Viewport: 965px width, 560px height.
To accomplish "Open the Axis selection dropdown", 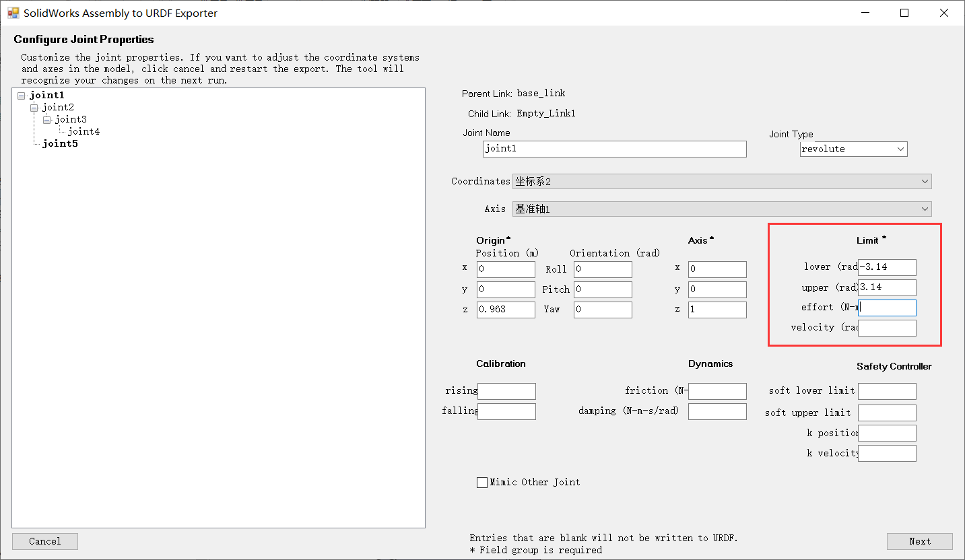I will coord(722,209).
